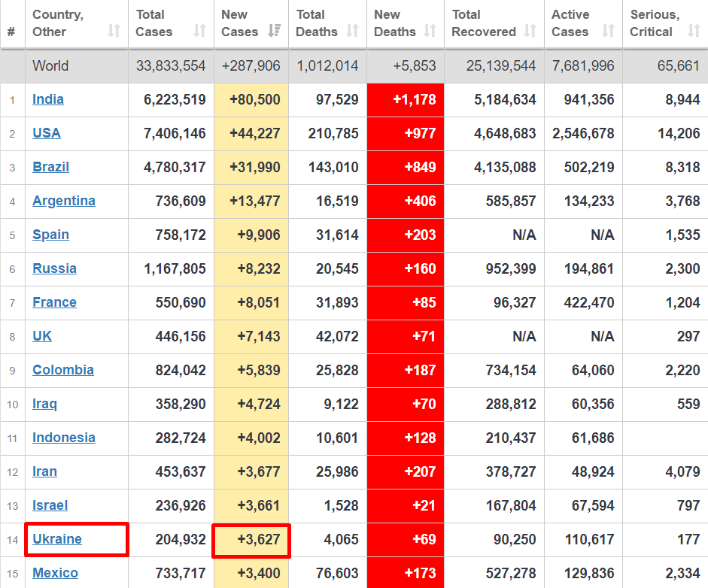The image size is (708, 588).
Task: Open the India country link
Action: point(48,99)
